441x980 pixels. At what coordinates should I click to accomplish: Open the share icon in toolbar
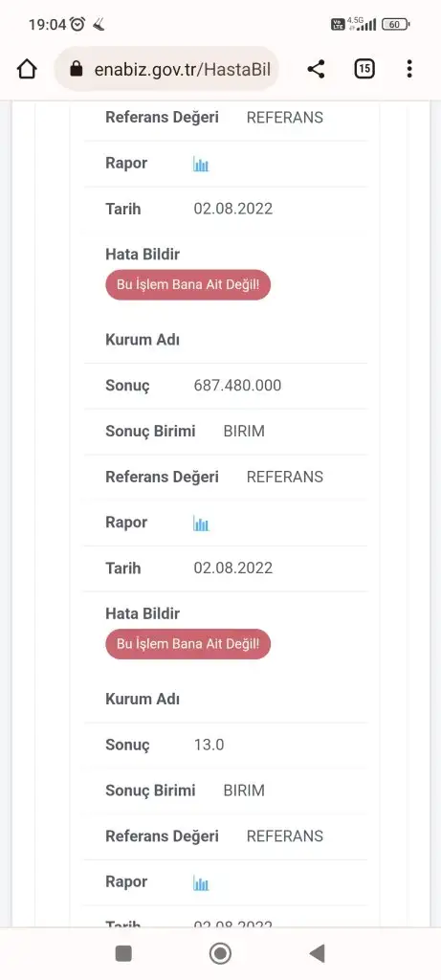pos(316,69)
